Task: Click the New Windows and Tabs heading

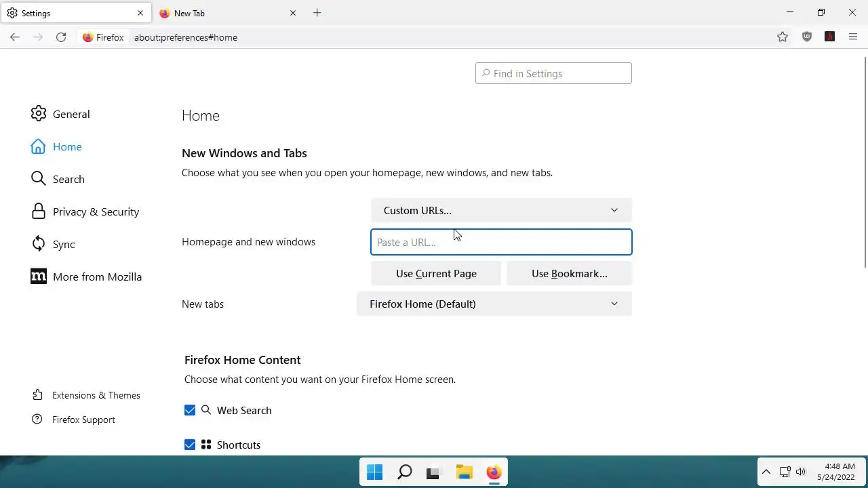Action: 244,153
